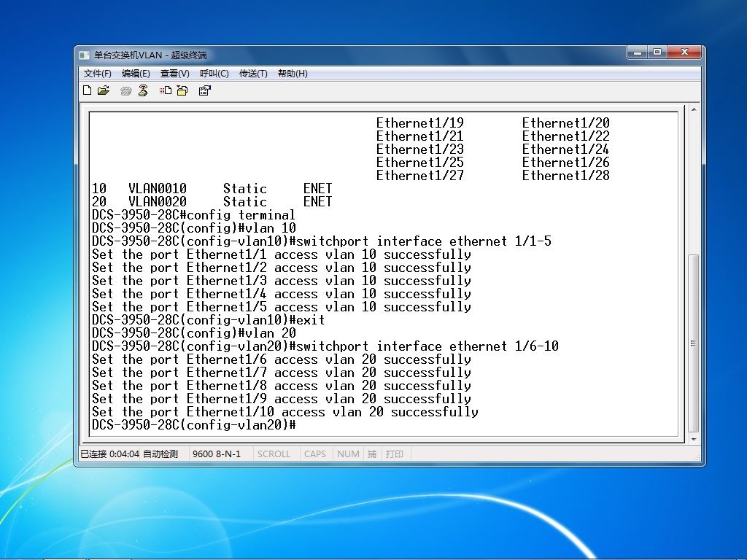Click the window title 单台交换机VLAN - 超级终端
The image size is (747, 560).
pyautogui.click(x=150, y=55)
